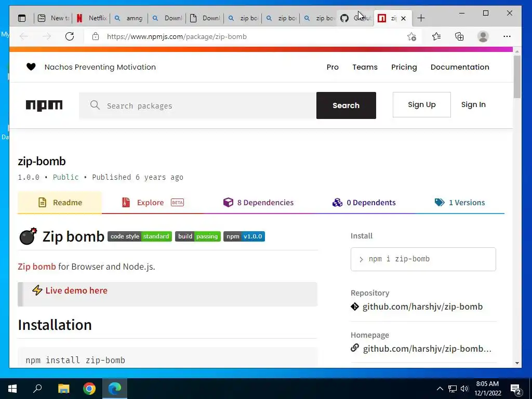Image resolution: width=532 pixels, height=399 pixels.
Task: View site information lock icon
Action: (96, 36)
